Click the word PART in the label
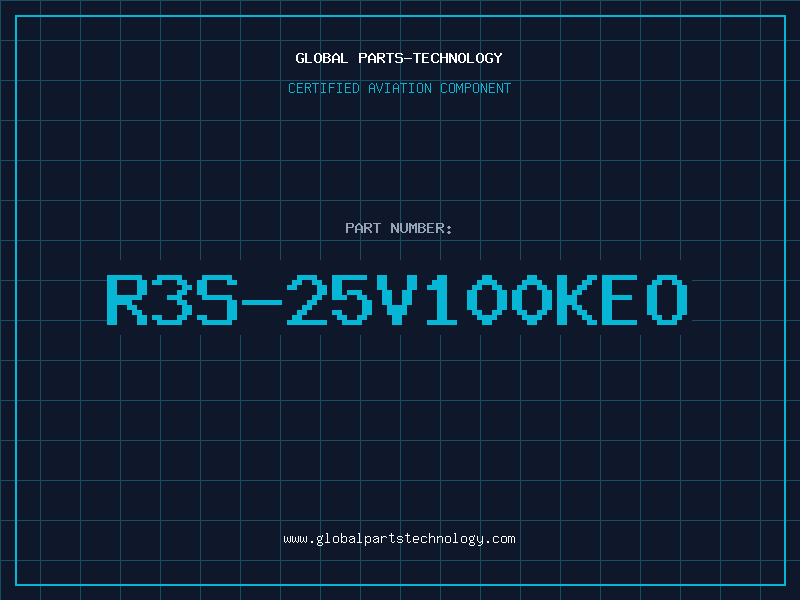Viewport: 800px width, 600px height. [x=363, y=228]
